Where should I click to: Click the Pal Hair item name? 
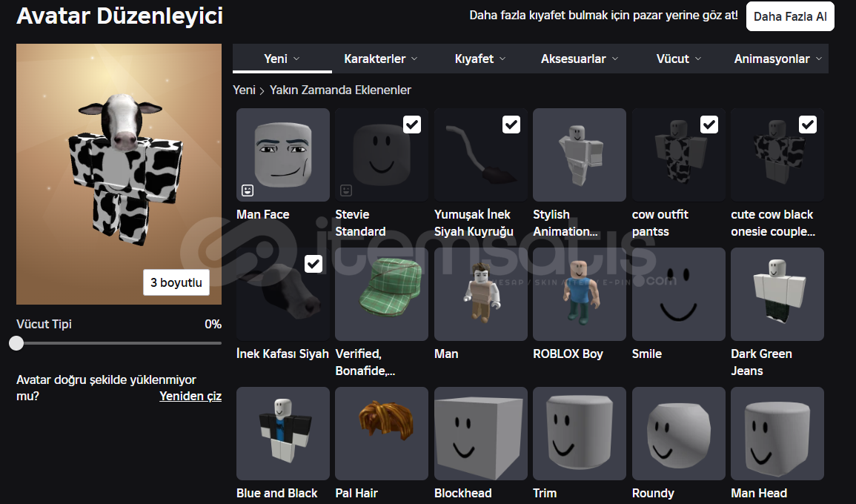356,493
